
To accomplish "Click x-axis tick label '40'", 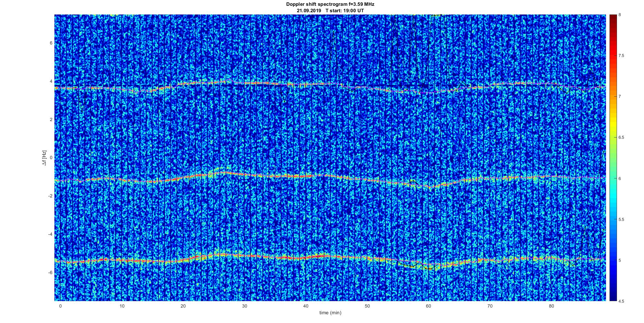I will point(306,306).
